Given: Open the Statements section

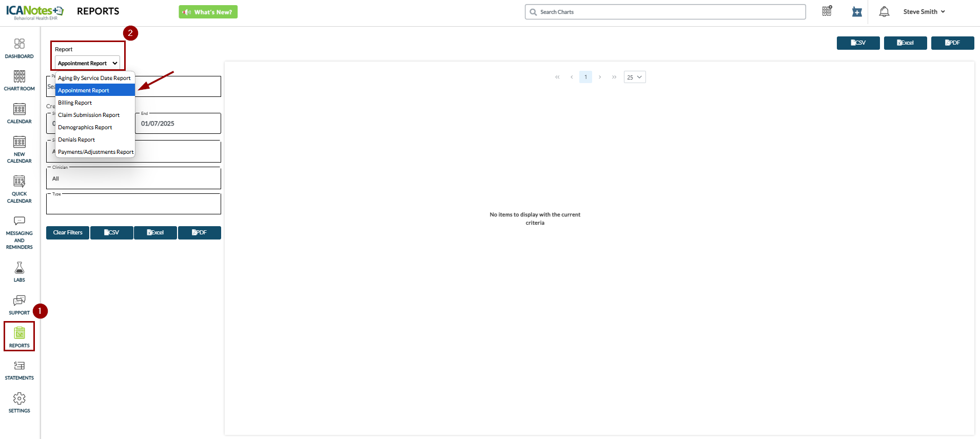Looking at the screenshot, I should pyautogui.click(x=19, y=370).
